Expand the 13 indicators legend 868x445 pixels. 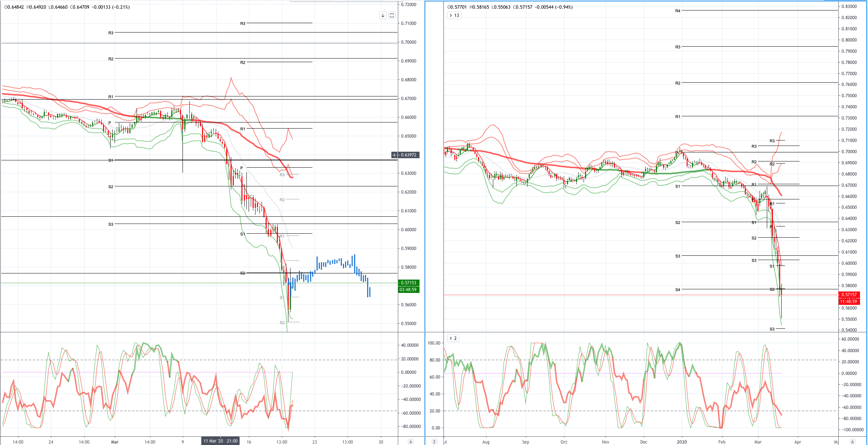454,15
